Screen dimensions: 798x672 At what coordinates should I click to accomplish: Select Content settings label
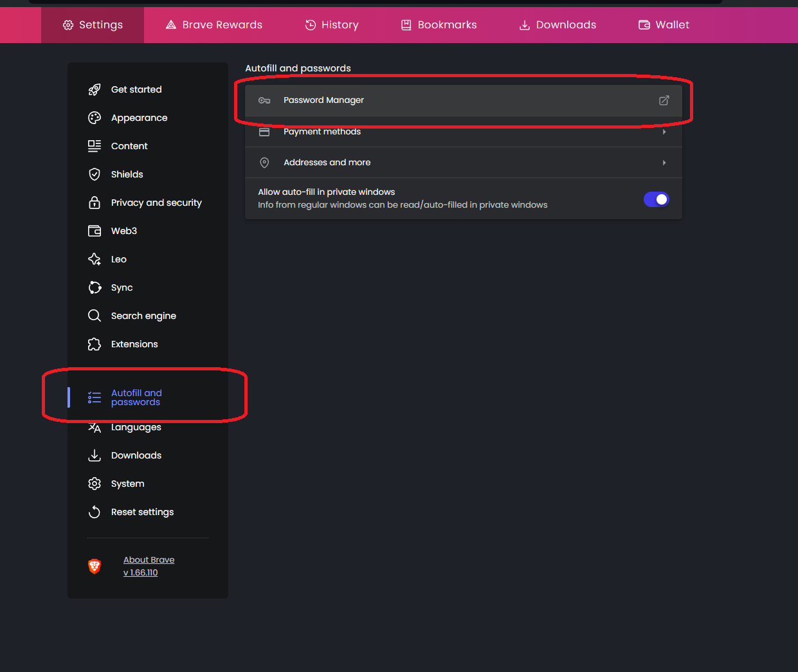[x=129, y=146]
